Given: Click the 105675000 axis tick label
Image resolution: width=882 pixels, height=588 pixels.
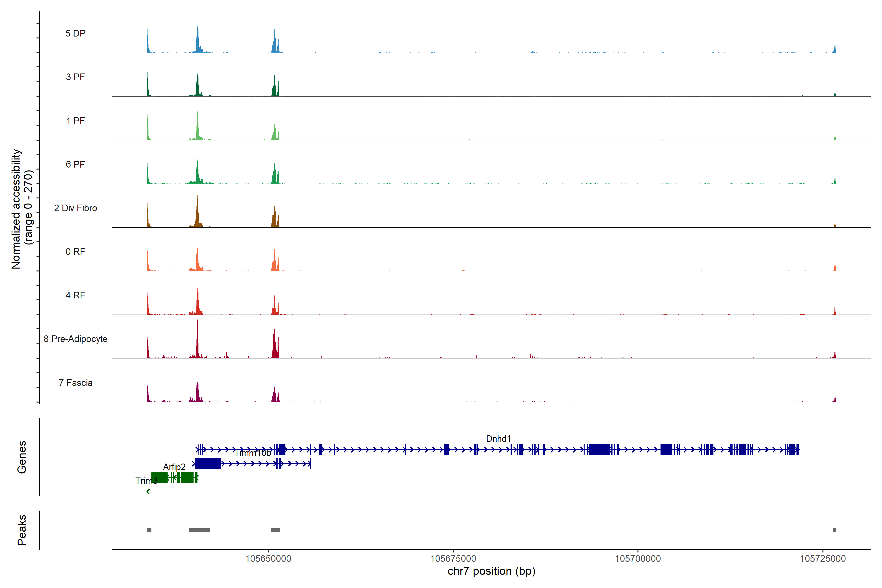Looking at the screenshot, I should click(x=453, y=559).
